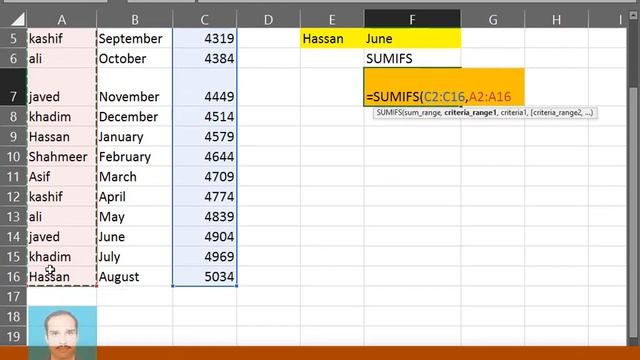
Task: Click cell with Hassan in row 9
Action: (x=62, y=137)
